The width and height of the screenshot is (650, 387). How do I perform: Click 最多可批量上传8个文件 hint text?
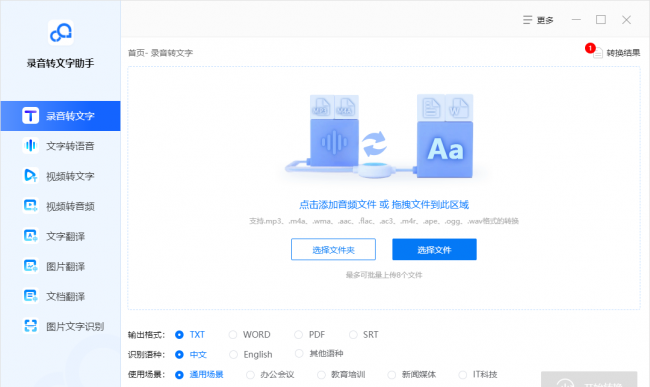coord(384,275)
